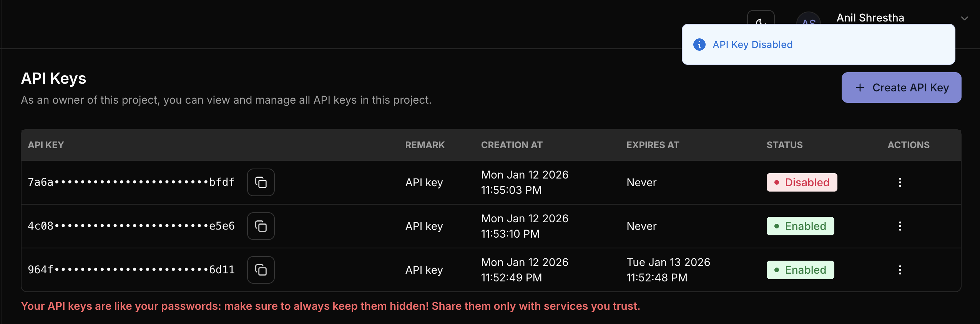
Task: Click the Create API Key button
Action: click(x=901, y=88)
